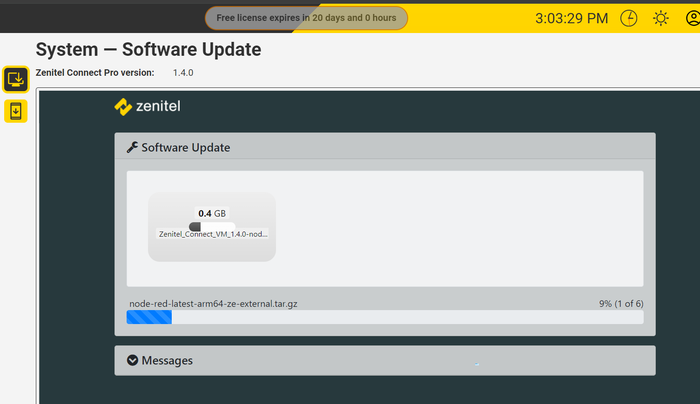700x404 pixels.
Task: Open the device download sidebar icon
Action: pyautogui.click(x=16, y=111)
